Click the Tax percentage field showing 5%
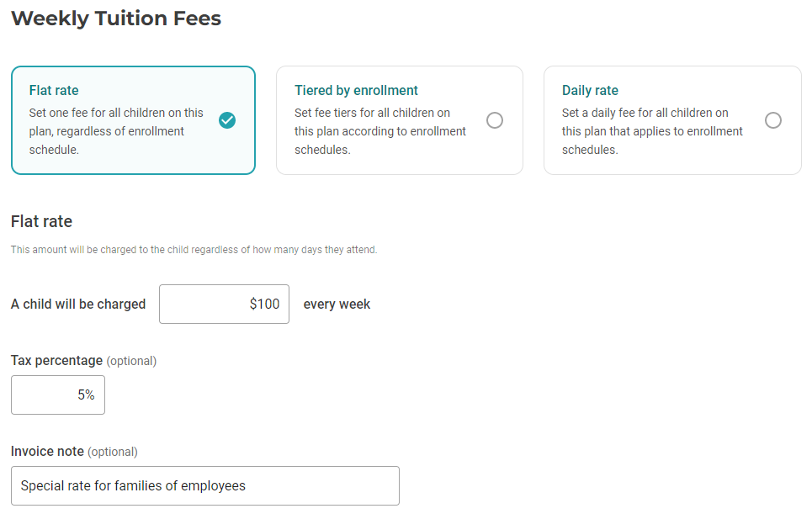The image size is (812, 519). 57,395
